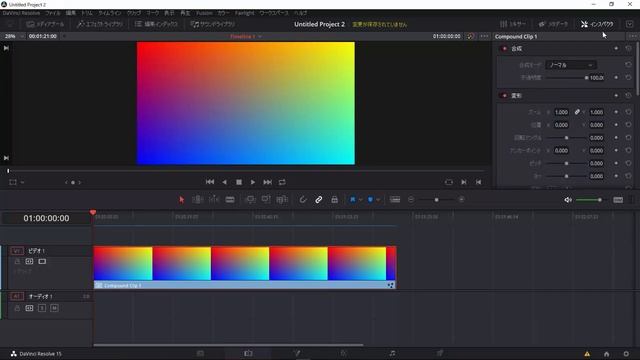Open the flag color dropdown arrow
The width and height of the screenshot is (640, 360).
pyautogui.click(x=360, y=200)
